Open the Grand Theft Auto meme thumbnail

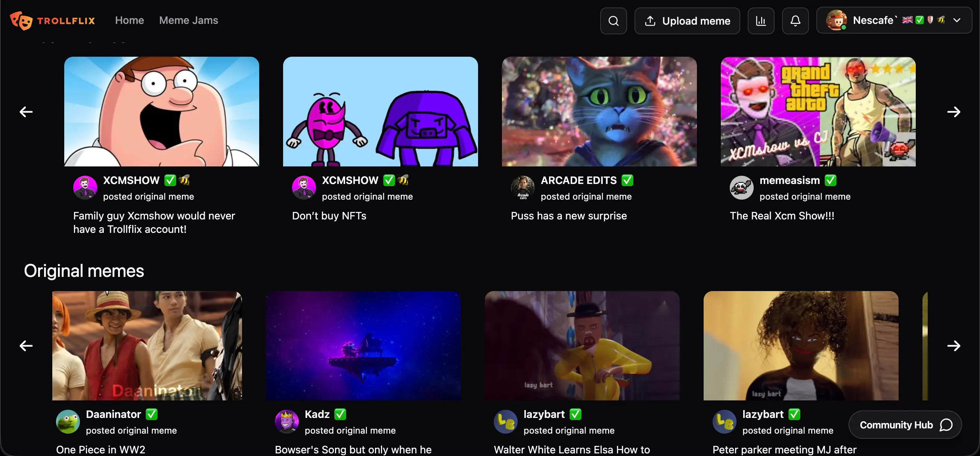[x=818, y=112]
